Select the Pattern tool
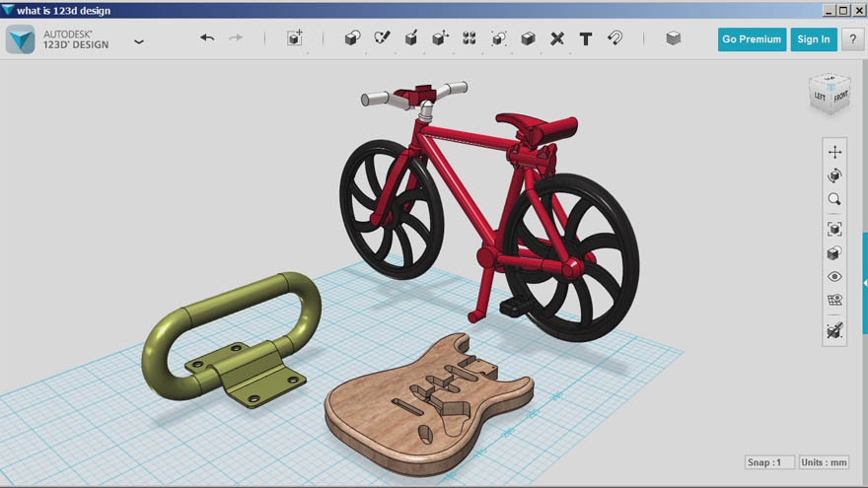The width and height of the screenshot is (868, 488). click(470, 38)
